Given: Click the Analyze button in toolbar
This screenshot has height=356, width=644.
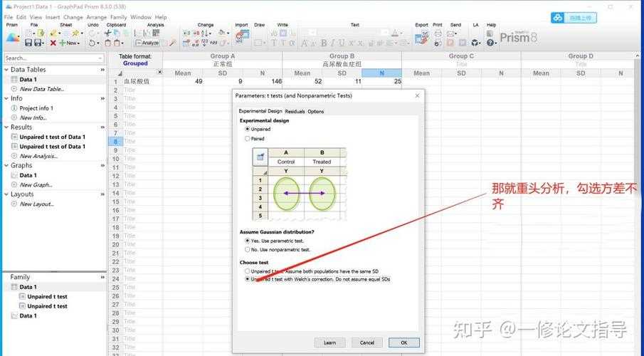Looking at the screenshot, I should [147, 43].
